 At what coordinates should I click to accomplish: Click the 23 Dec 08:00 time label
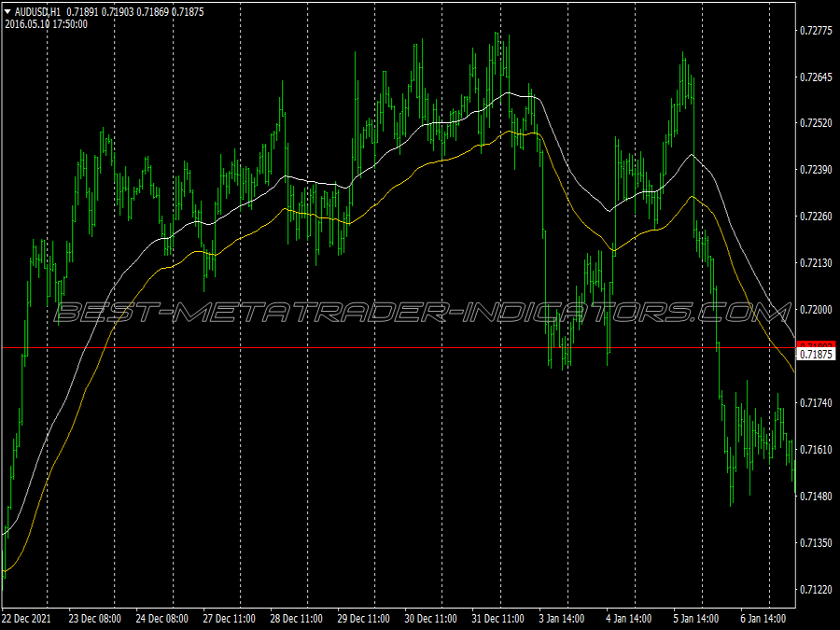(x=95, y=619)
